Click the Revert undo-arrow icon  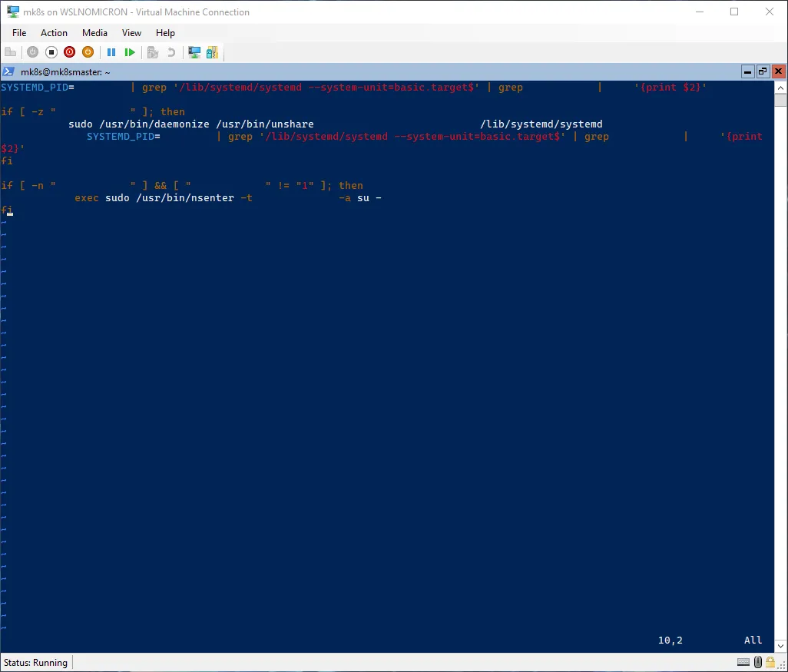tap(171, 52)
